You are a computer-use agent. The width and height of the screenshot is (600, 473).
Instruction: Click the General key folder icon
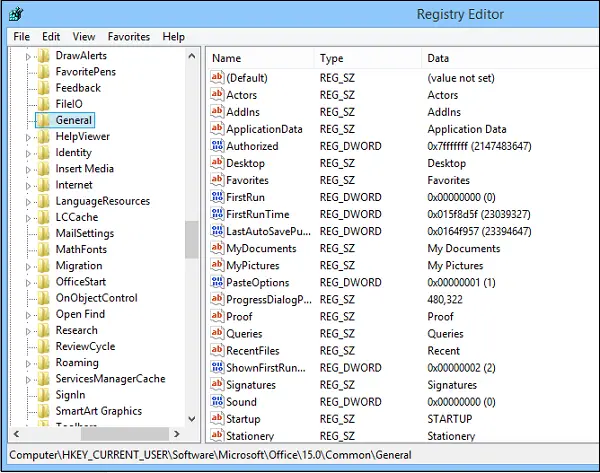pyautogui.click(x=44, y=120)
